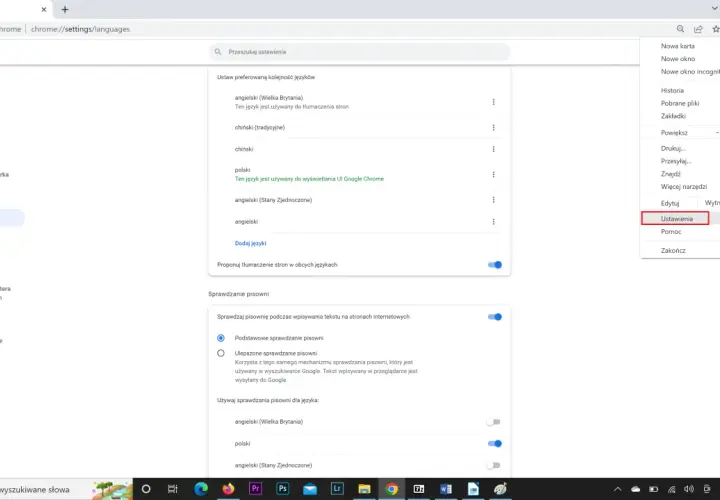The width and height of the screenshot is (720, 500).
Task: Click Ustaw preferowaną kolejność języków text
Action: [266, 77]
